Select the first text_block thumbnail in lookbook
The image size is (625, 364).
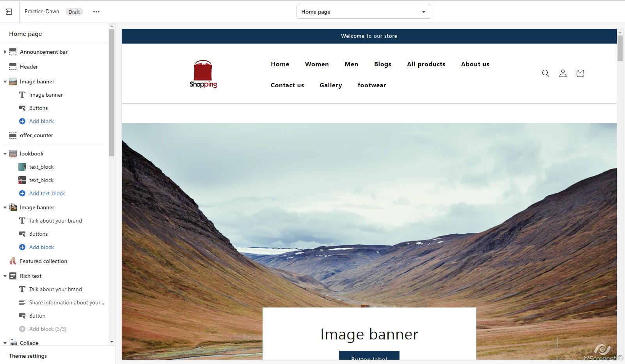[22, 167]
